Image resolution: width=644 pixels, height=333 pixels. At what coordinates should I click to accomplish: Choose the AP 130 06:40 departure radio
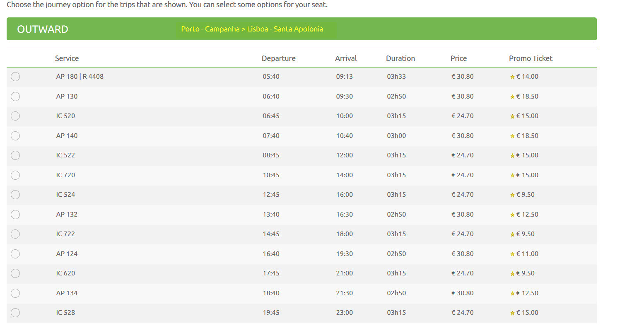click(15, 97)
